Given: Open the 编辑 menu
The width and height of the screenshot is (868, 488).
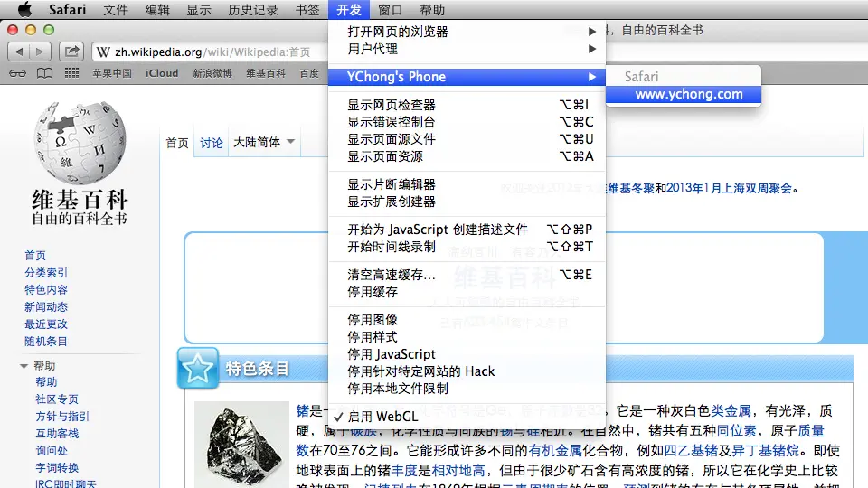Looking at the screenshot, I should pyautogui.click(x=157, y=9).
